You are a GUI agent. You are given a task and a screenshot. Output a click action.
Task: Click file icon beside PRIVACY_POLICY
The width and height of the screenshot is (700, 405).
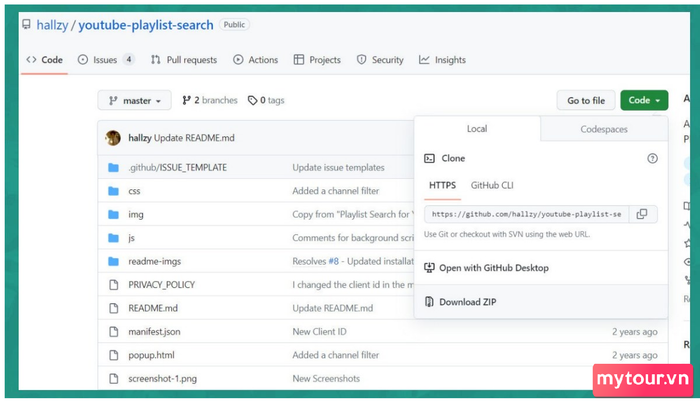coord(114,285)
